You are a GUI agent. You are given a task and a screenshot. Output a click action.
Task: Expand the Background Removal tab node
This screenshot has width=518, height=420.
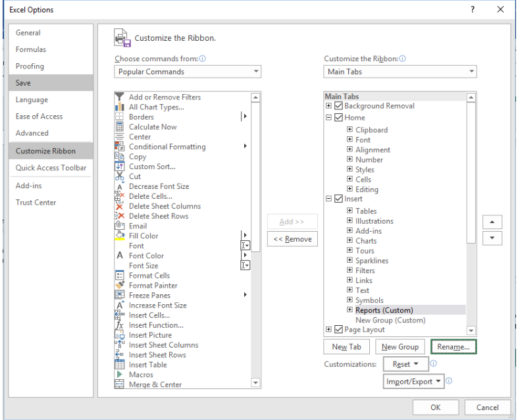click(328, 106)
